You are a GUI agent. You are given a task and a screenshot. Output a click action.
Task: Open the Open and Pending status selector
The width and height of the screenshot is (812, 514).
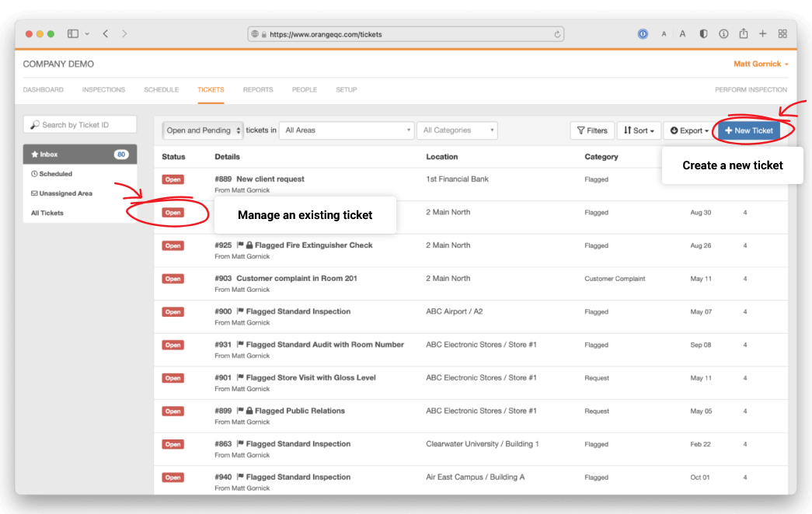[x=202, y=130]
